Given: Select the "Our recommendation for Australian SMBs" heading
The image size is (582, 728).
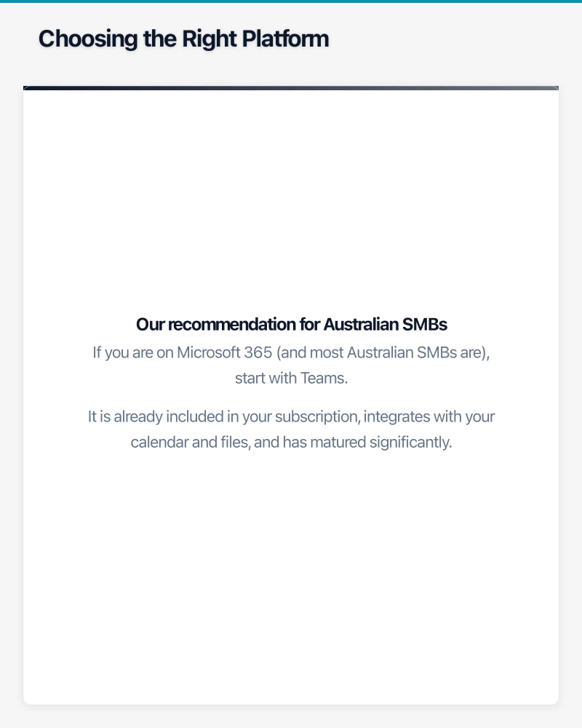Looking at the screenshot, I should (291, 325).
